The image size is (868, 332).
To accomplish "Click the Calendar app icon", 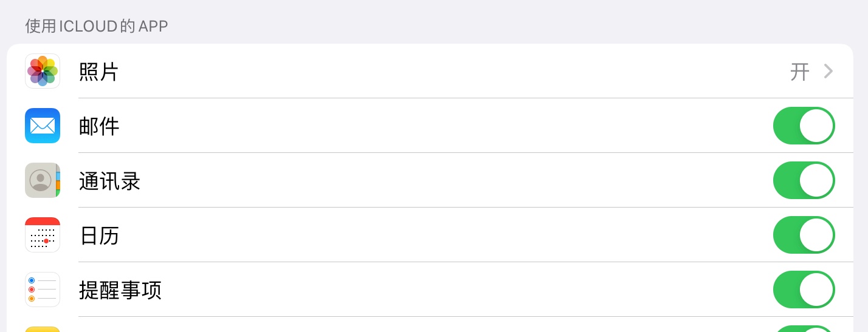I will [x=43, y=235].
